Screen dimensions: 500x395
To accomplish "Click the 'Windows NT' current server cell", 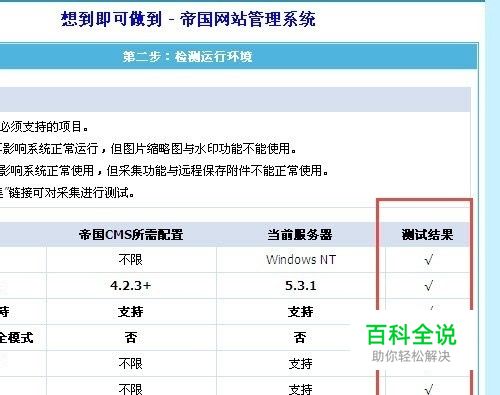I will [301, 260].
